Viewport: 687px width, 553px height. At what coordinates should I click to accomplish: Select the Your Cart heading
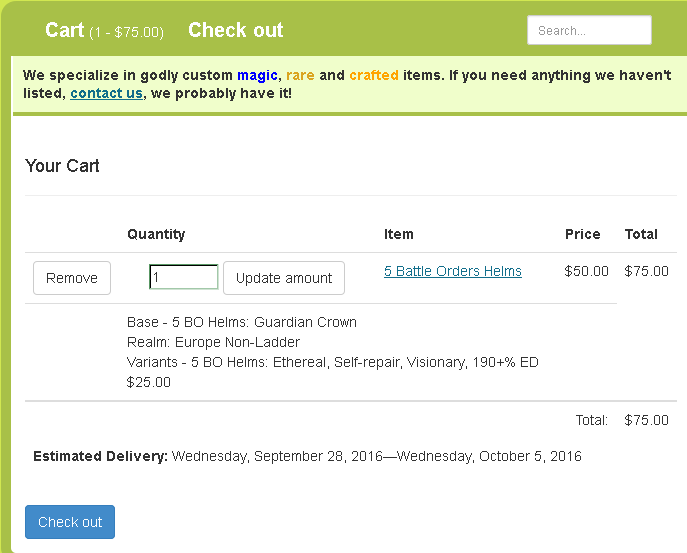click(62, 166)
